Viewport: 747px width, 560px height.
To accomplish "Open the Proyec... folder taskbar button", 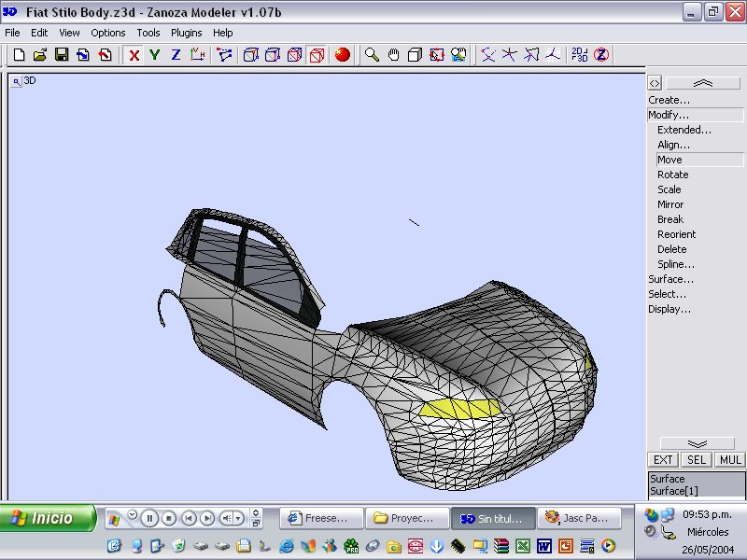I will [407, 518].
